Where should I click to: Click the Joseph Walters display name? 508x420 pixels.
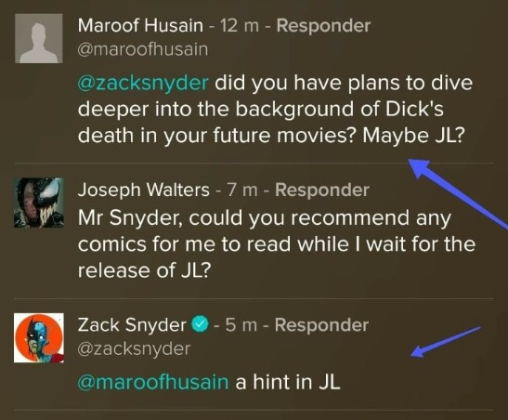point(143,190)
